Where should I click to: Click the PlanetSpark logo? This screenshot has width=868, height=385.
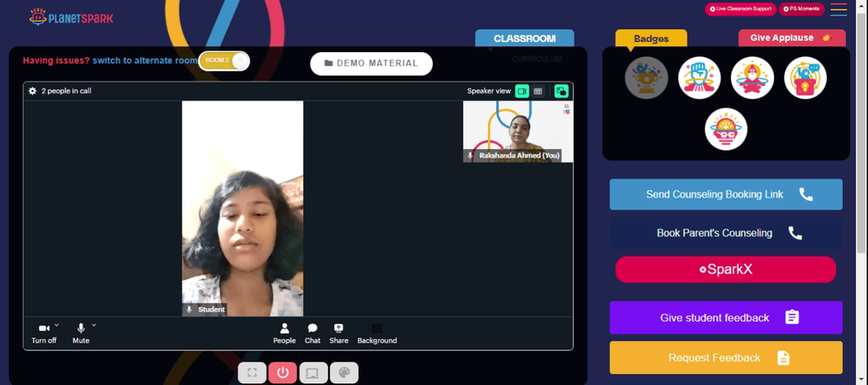click(71, 17)
